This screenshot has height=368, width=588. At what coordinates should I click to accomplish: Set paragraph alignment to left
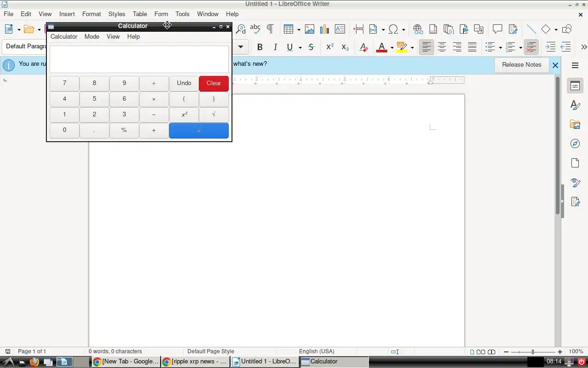point(427,47)
